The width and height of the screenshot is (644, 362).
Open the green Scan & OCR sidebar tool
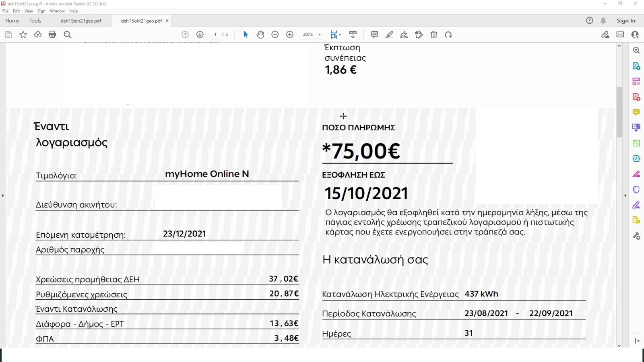click(x=636, y=143)
